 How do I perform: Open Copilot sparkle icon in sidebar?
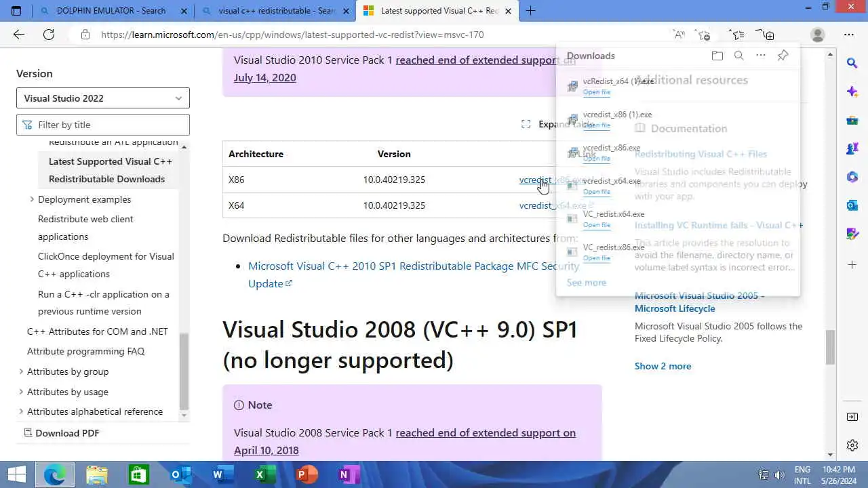click(x=852, y=91)
